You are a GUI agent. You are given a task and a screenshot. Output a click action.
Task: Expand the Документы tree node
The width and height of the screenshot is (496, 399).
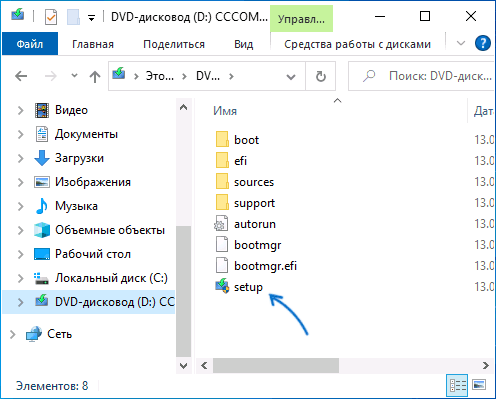point(21,134)
